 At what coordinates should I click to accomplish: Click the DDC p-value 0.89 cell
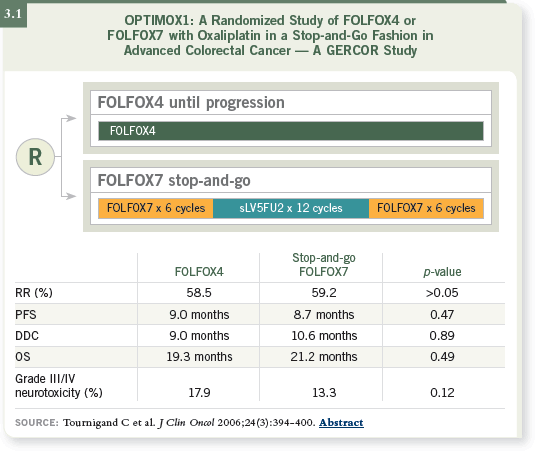(442, 336)
